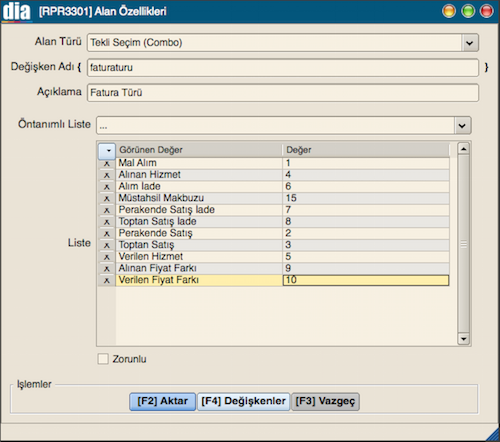Click the [F3] Vazgeç button
The height and width of the screenshot is (442, 500).
[325, 401]
